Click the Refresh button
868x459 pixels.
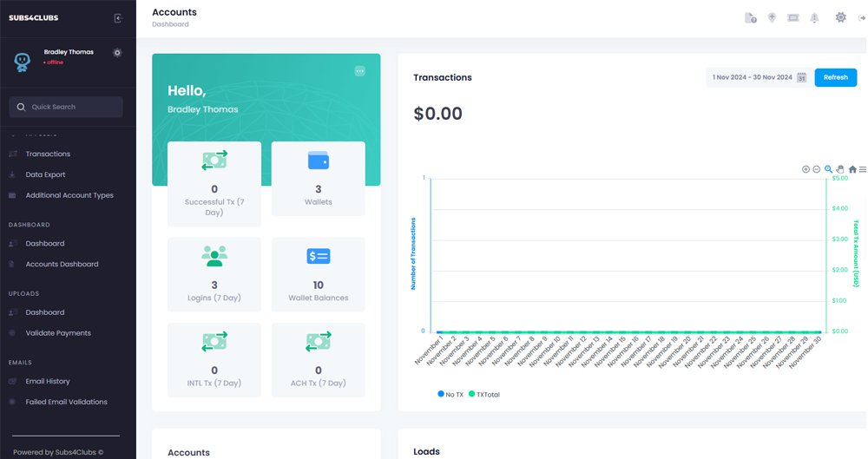(x=835, y=77)
